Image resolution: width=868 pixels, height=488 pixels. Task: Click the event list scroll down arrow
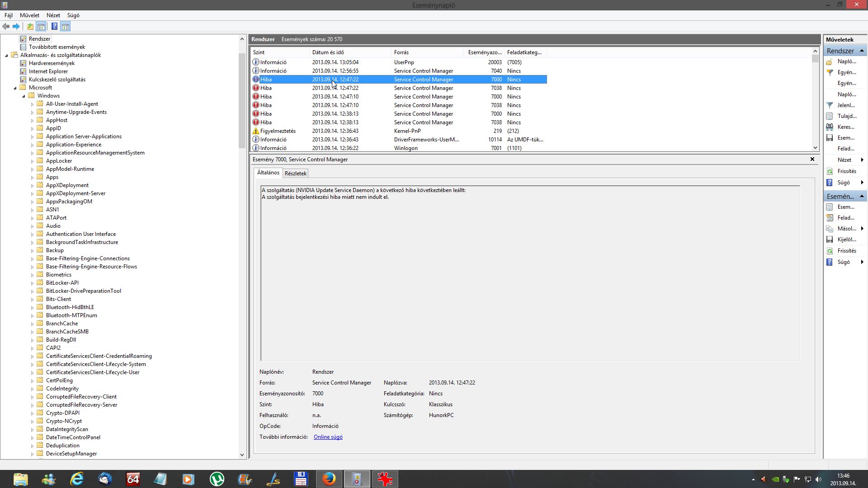[815, 148]
